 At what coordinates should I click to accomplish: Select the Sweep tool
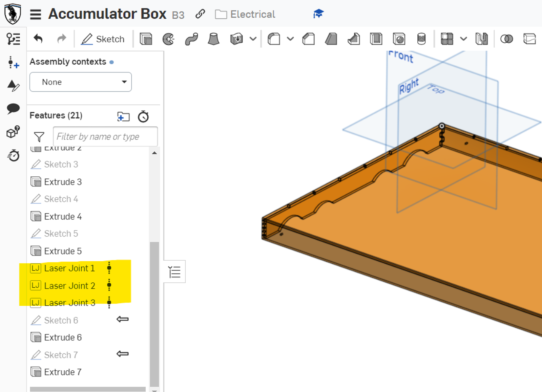pos(191,39)
